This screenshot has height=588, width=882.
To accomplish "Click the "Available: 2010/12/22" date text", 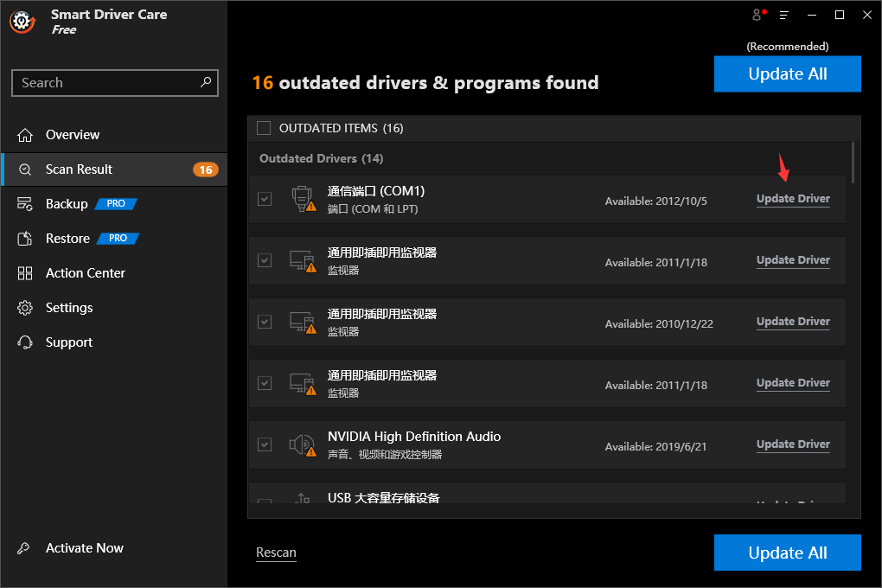I will (659, 323).
